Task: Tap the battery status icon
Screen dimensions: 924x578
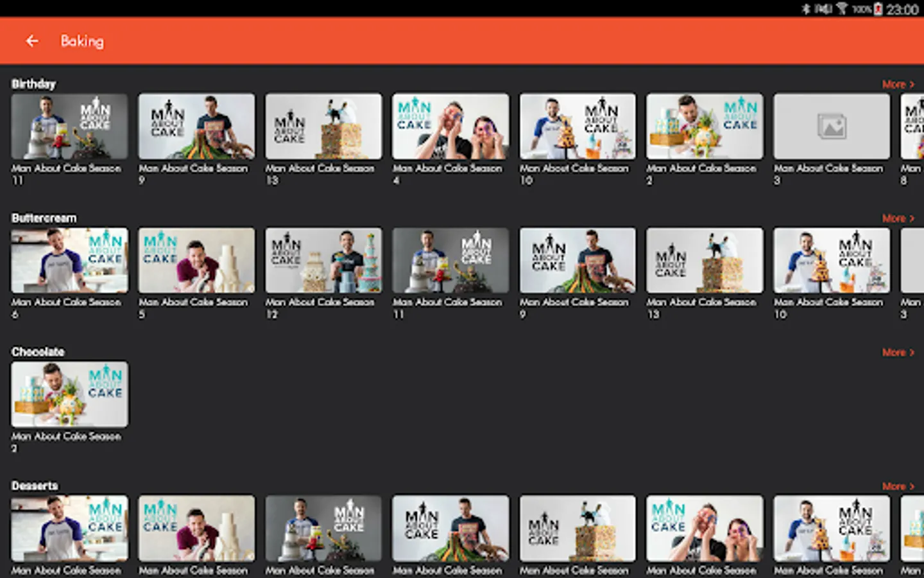Action: point(878,9)
